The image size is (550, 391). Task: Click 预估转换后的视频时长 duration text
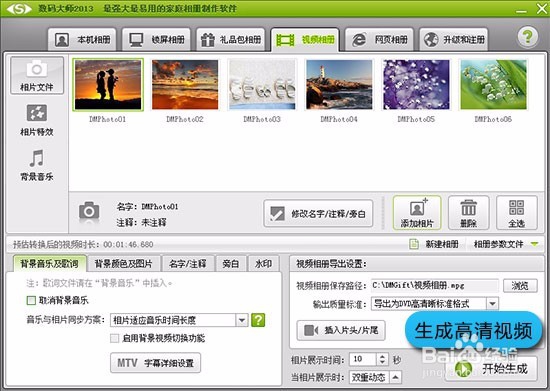pos(83,244)
